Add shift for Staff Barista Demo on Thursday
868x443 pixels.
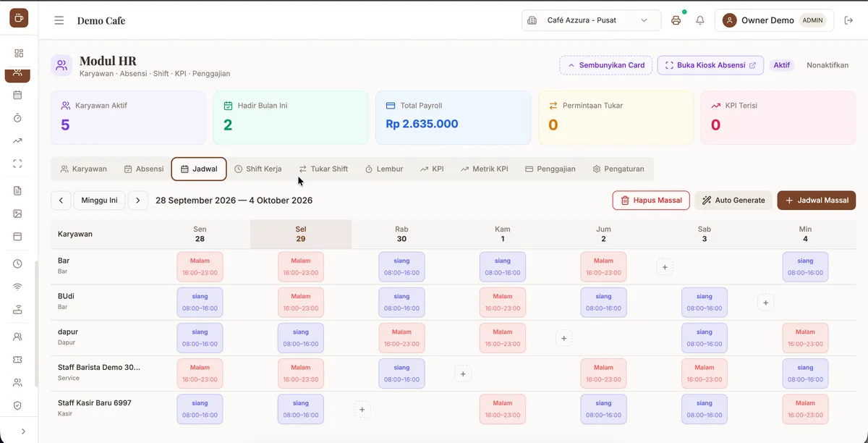[x=464, y=374]
